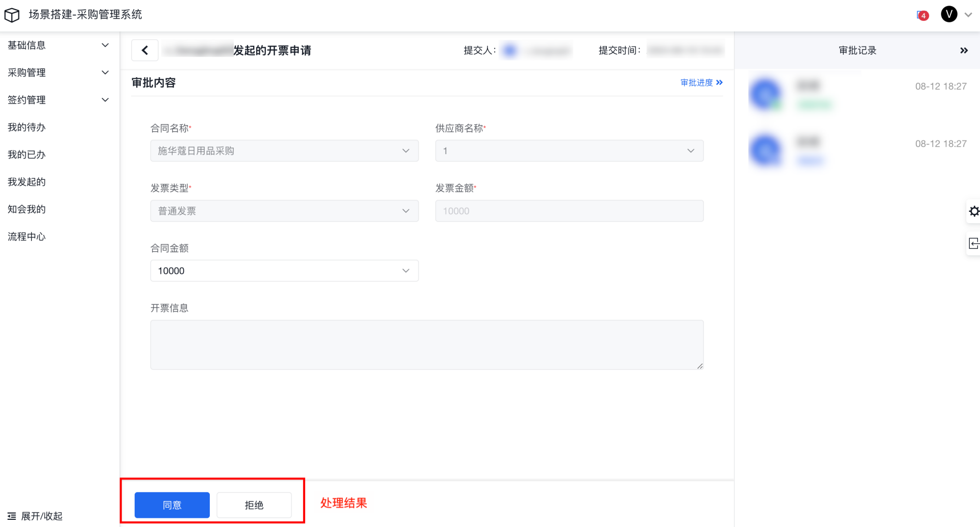Collapse the 审批记录 panel with double arrows
The width and height of the screenshot is (980, 527).
[x=964, y=51]
